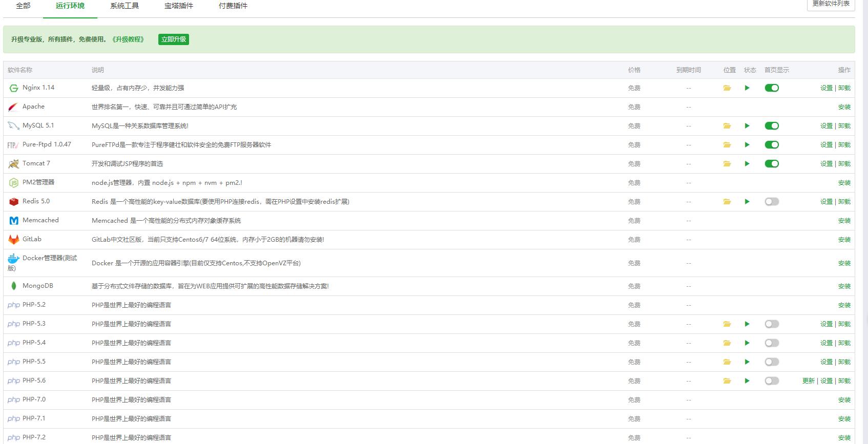868x444 pixels.
Task: Click 安装 for Docker管理器
Action: click(844, 263)
